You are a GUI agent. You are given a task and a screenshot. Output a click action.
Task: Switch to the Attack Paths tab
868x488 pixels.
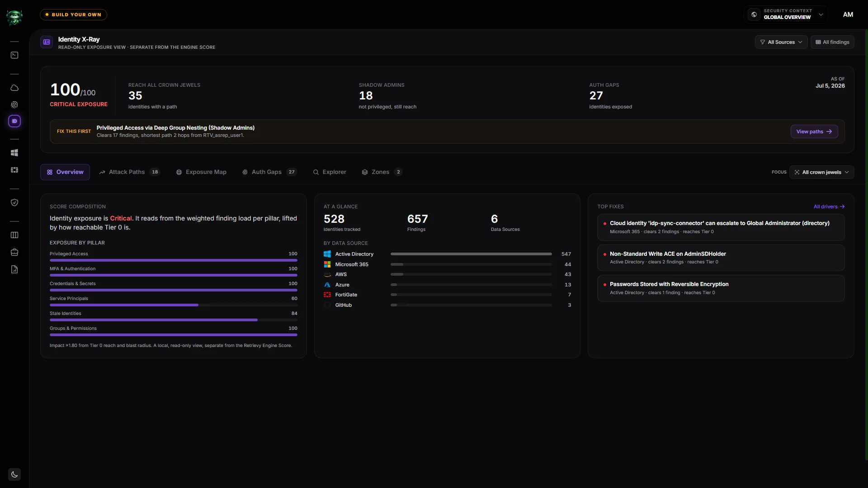pyautogui.click(x=129, y=172)
